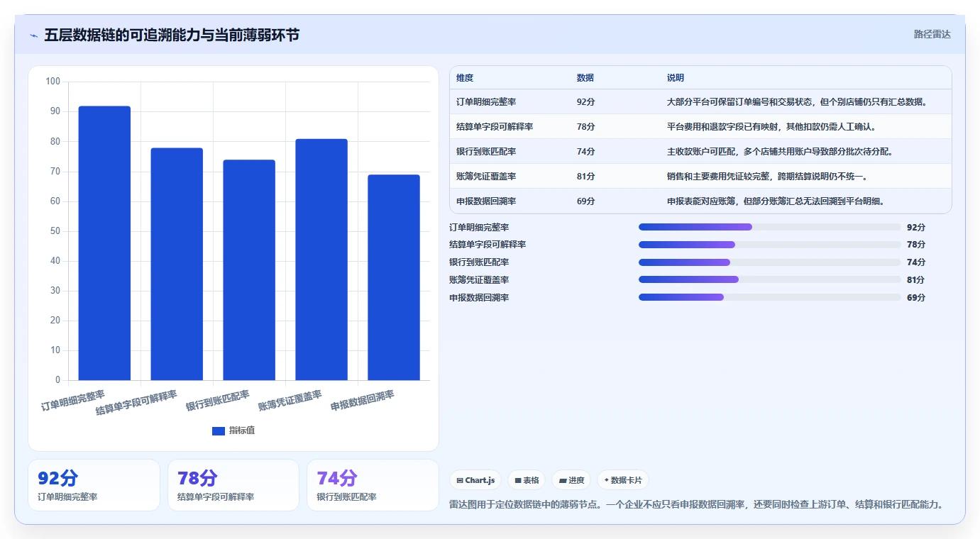Open the 74分 银行到账匹配率 data card
Viewport: 980px width, 539px height.
click(373, 485)
